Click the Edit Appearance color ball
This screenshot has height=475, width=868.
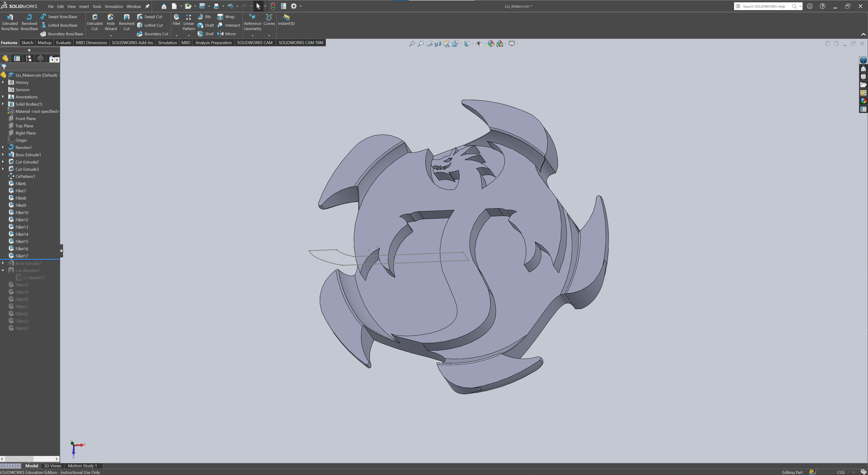coord(491,44)
